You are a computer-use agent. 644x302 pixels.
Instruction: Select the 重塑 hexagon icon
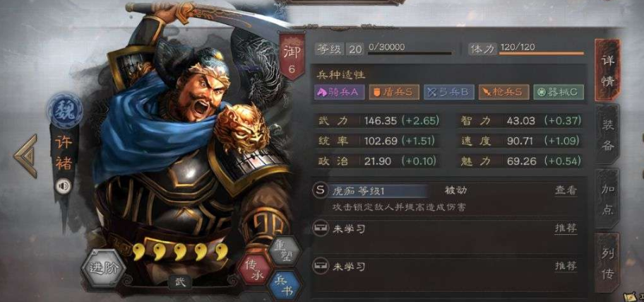286,251
